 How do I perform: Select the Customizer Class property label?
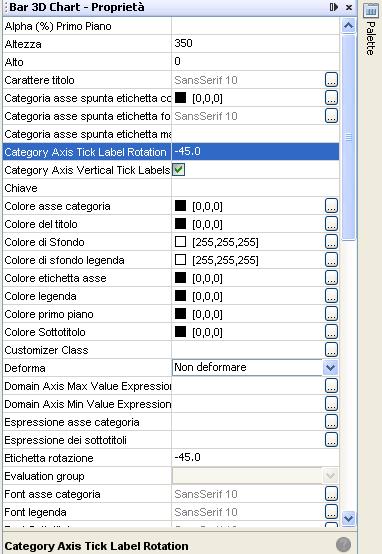tap(46, 350)
